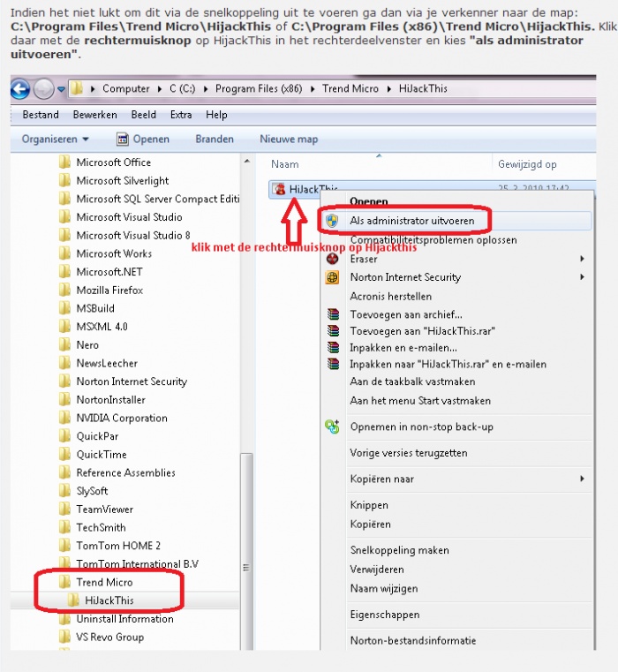Expand the arrow after Computer breadcrumb
Image resolution: width=618 pixels, height=672 pixels.
[160, 89]
